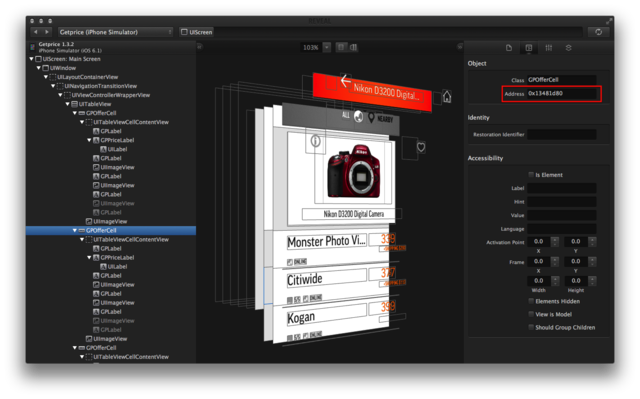Viewport: 640px width, 399px height.
Task: Collapse the UIViewControllerWrapperView node
Action: 60,95
